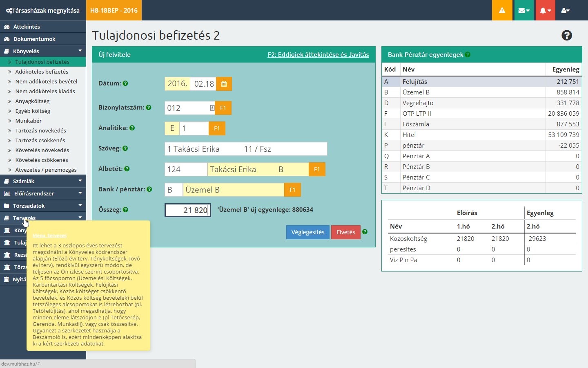
Task: Click help icon next to Összeg label
Action: coord(125,210)
